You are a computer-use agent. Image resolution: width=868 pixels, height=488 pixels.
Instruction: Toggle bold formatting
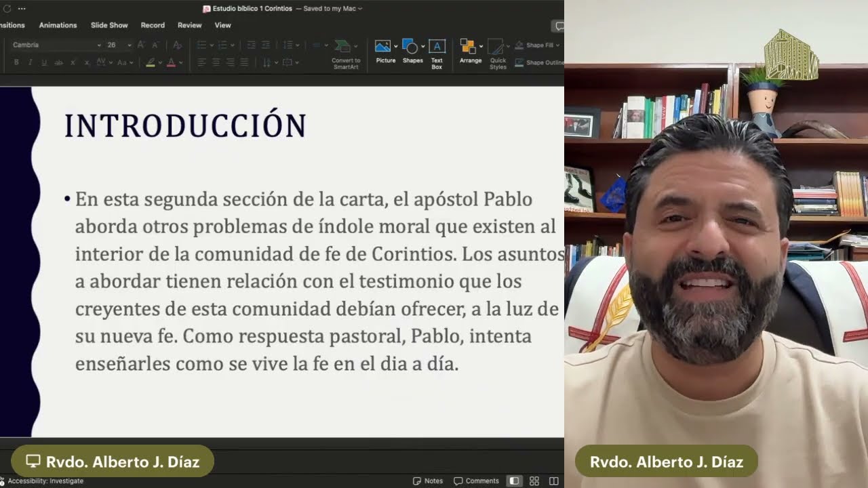pyautogui.click(x=16, y=62)
